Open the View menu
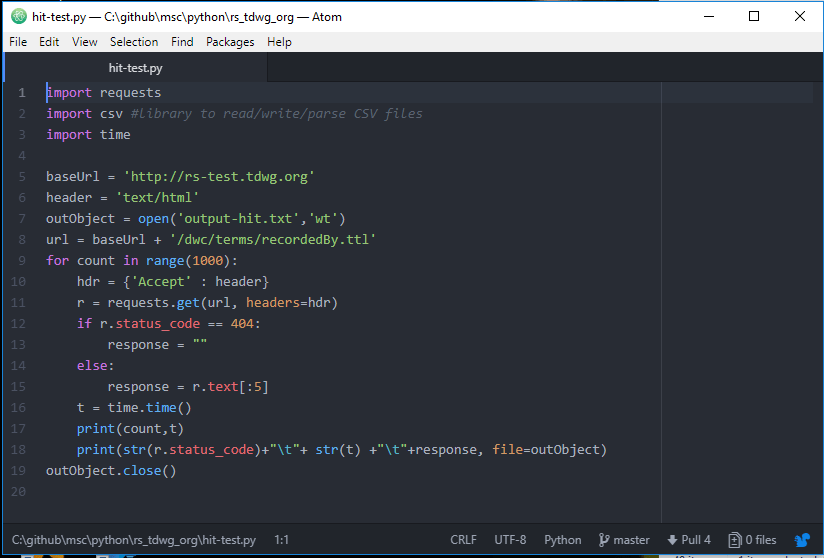Viewport: 824px width, 558px height. (x=85, y=42)
